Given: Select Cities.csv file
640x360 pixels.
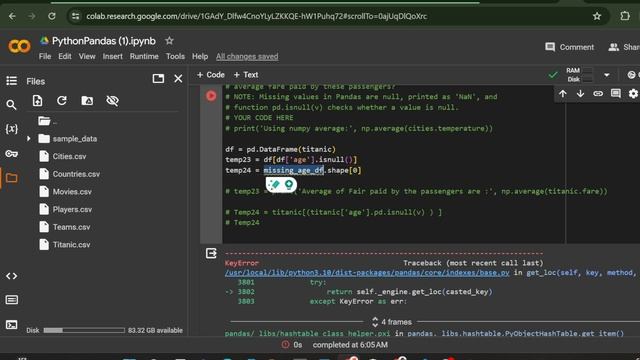Looking at the screenshot, I should pyautogui.click(x=69, y=156).
